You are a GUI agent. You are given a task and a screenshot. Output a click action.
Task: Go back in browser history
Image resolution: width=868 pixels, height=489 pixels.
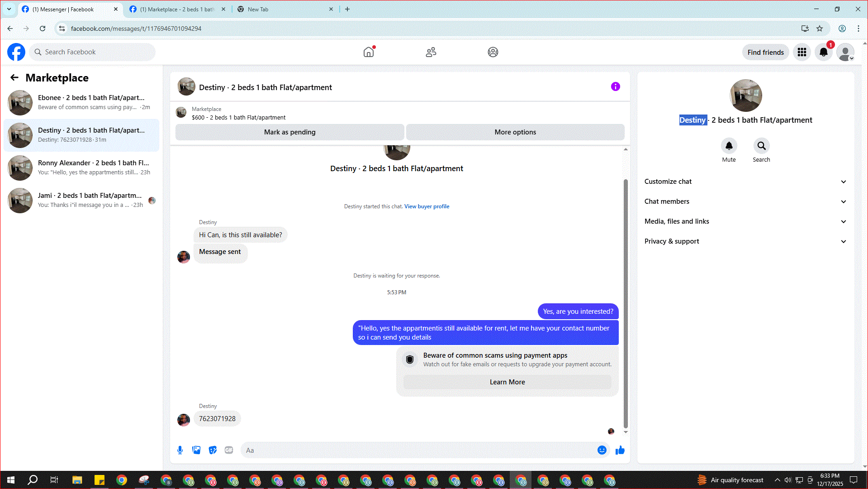(x=10, y=29)
